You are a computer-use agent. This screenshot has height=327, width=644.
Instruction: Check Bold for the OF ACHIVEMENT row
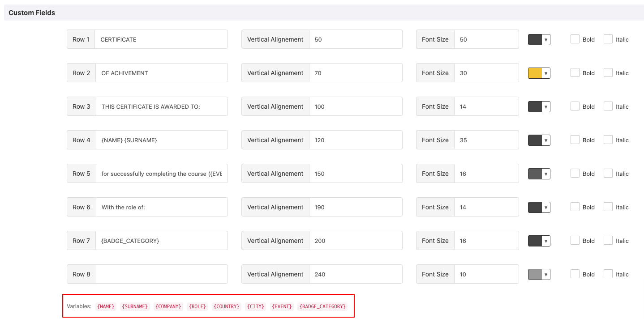(575, 72)
